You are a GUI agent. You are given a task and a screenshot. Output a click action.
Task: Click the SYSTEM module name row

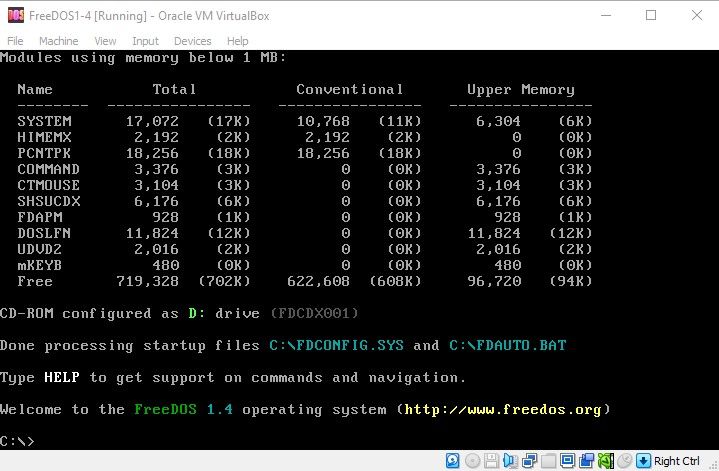click(x=44, y=121)
